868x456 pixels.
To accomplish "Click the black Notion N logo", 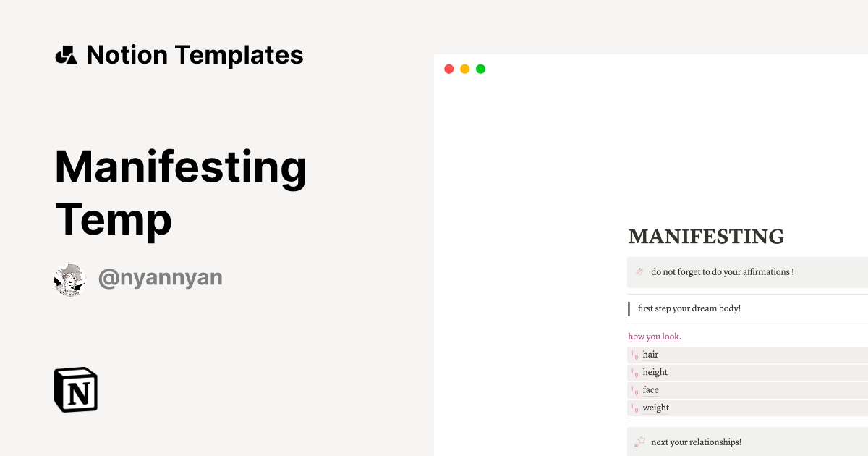I will 75,389.
